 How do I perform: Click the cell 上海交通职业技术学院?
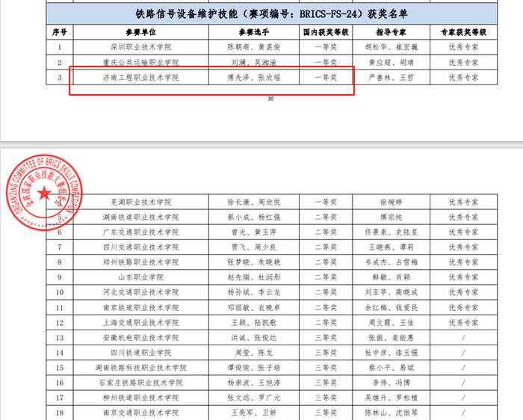coord(140,323)
